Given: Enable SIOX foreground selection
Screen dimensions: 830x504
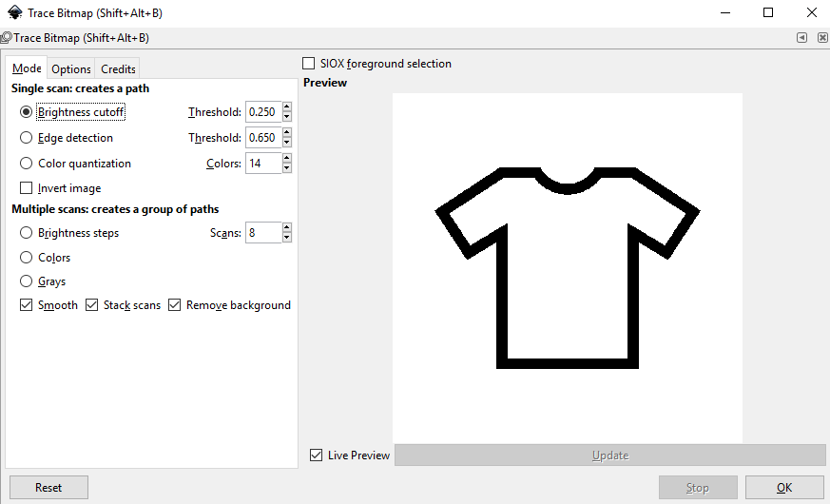Looking at the screenshot, I should click(308, 64).
